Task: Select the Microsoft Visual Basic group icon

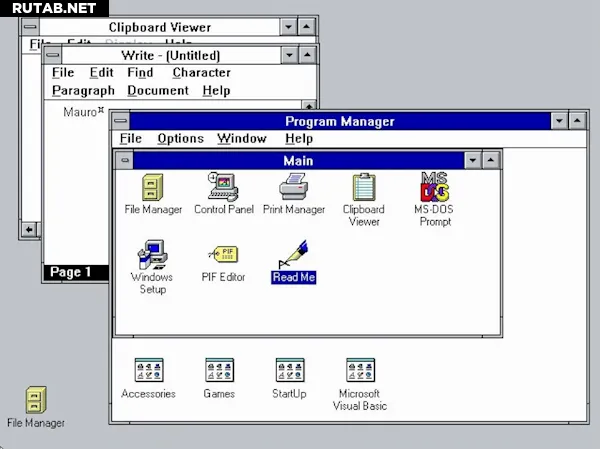Action: 360,371
